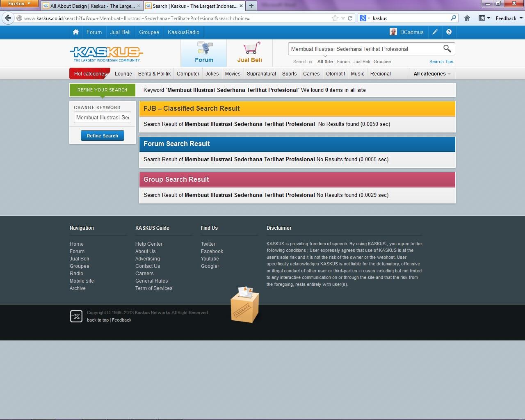Close the Search Kaskus tab

[x=241, y=6]
